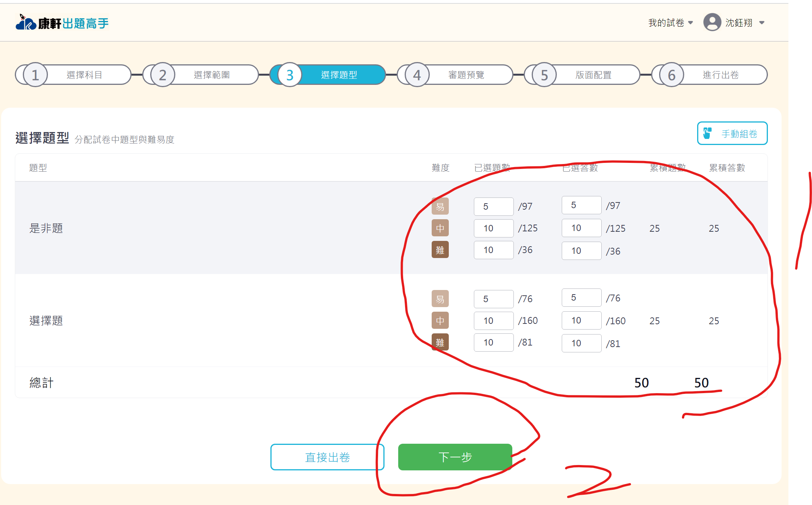Edit 是非題 hard 已選答數 field /36
This screenshot has width=812, height=505.
(x=582, y=250)
